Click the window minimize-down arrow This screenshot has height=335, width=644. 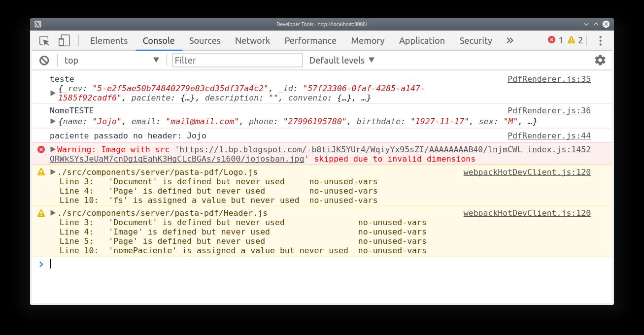[586, 24]
